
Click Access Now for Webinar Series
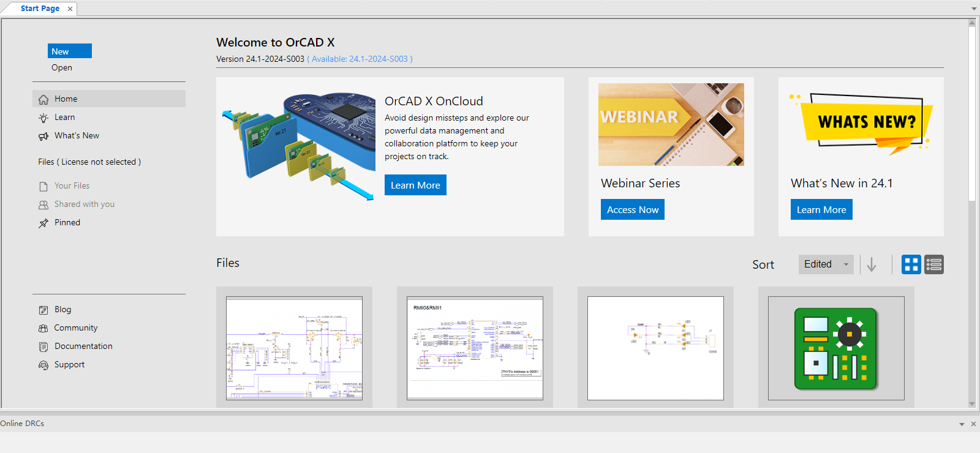[633, 209]
